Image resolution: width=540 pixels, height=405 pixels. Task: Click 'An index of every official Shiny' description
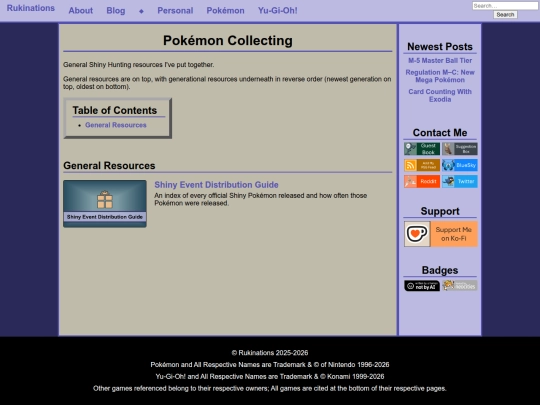point(260,199)
